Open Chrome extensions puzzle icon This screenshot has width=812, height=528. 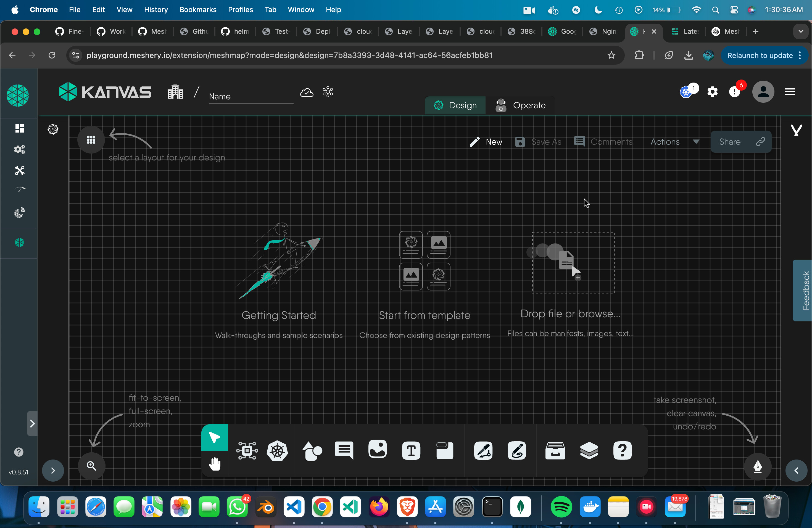(x=639, y=55)
